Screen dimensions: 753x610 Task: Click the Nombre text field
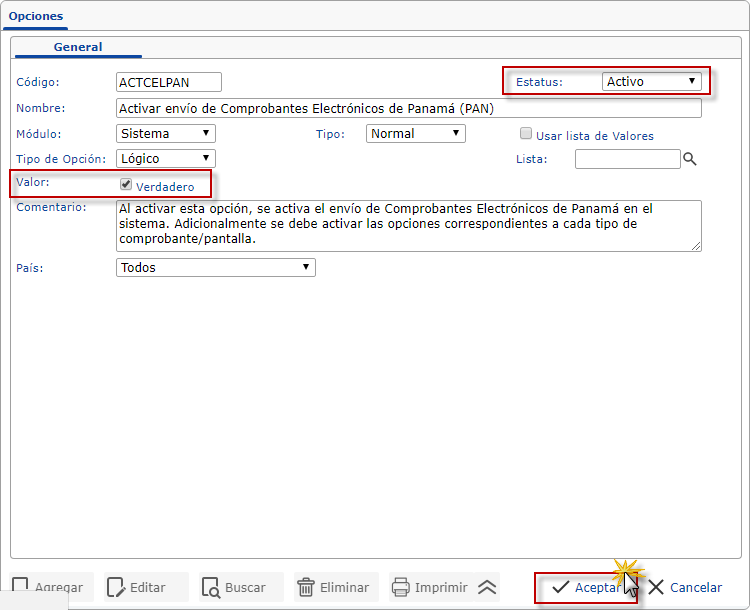(409, 108)
